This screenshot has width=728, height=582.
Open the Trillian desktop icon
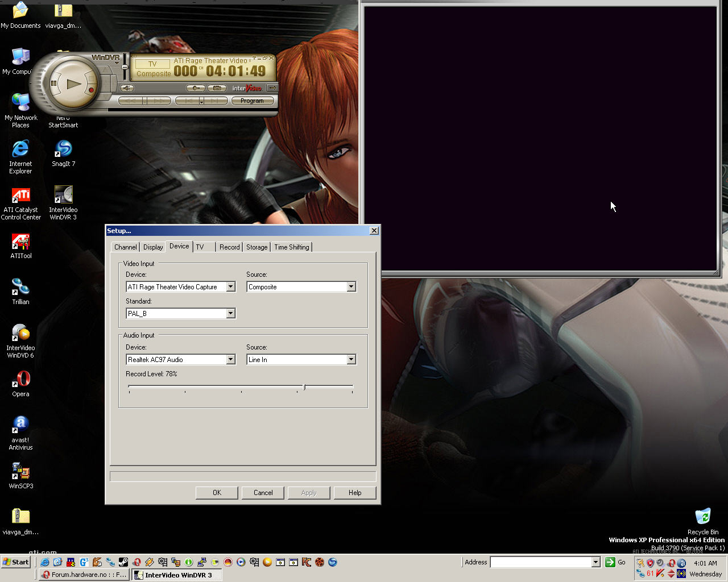(20, 292)
